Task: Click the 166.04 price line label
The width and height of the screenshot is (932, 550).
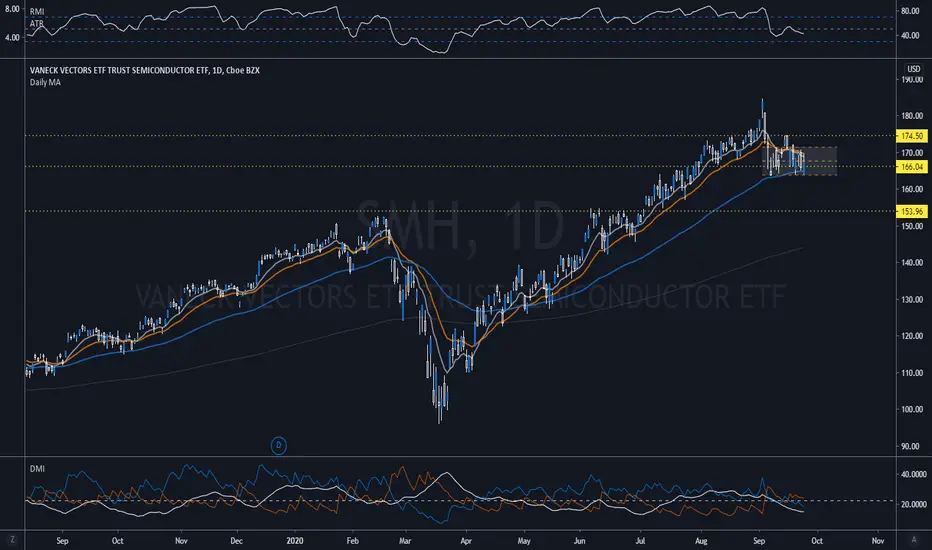Action: click(911, 167)
